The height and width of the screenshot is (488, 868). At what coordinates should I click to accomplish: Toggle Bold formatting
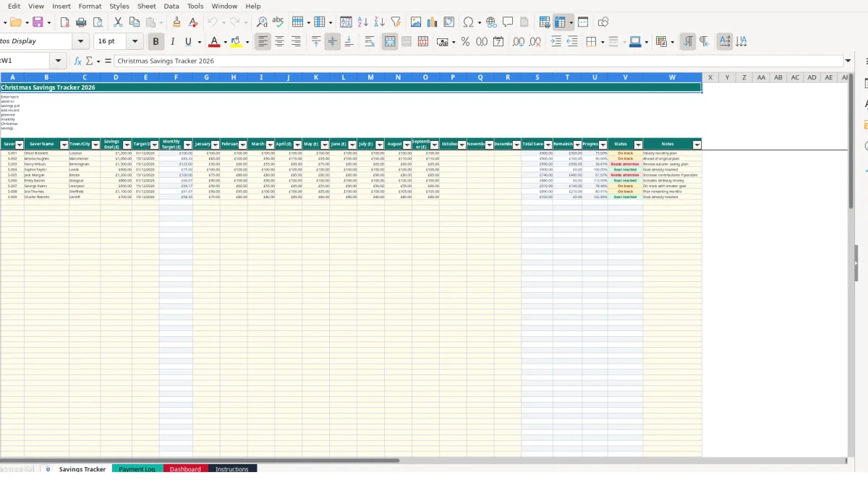155,42
